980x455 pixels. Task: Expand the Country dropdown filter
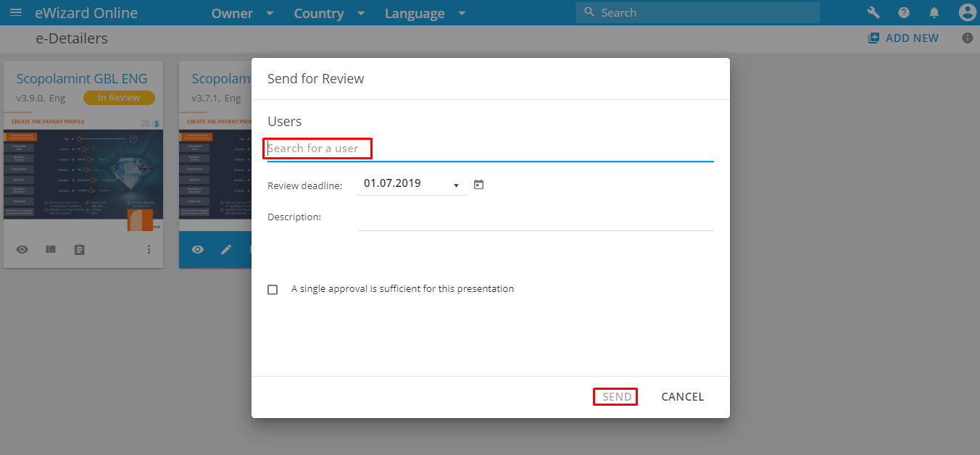pyautogui.click(x=329, y=14)
